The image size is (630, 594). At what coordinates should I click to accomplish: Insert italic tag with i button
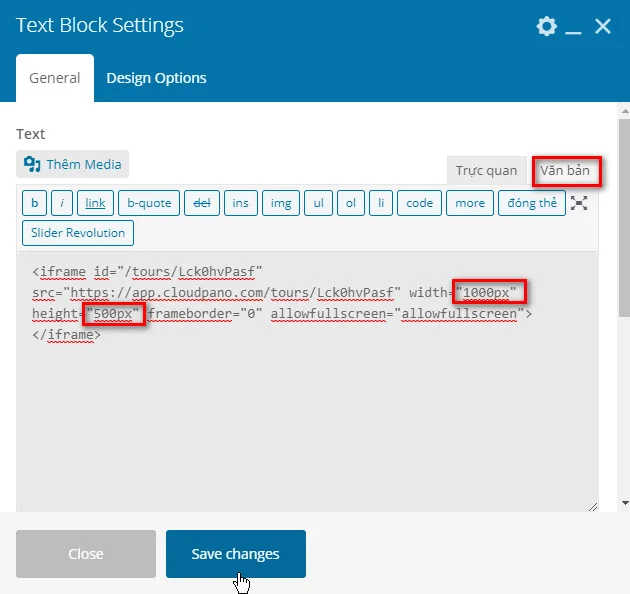(x=62, y=203)
